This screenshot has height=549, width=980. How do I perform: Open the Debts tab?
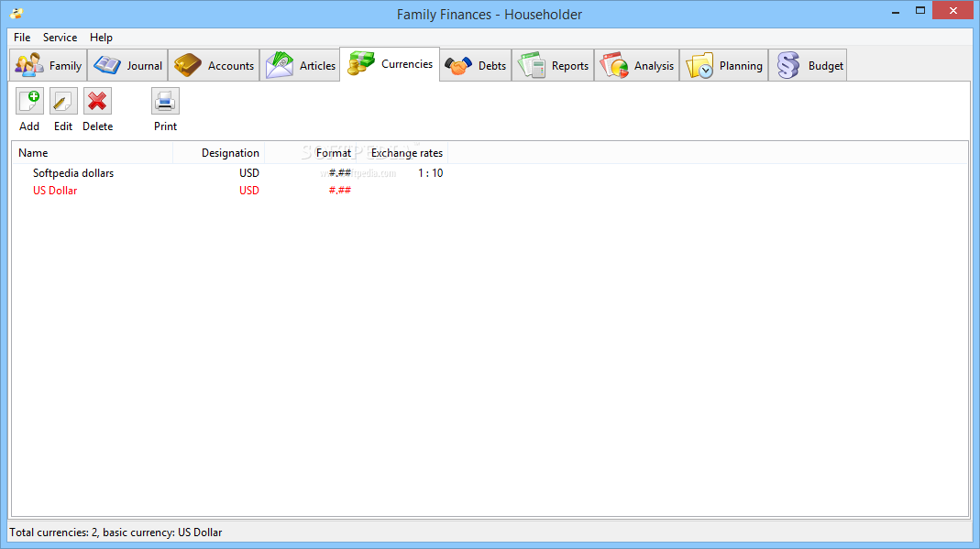(476, 65)
